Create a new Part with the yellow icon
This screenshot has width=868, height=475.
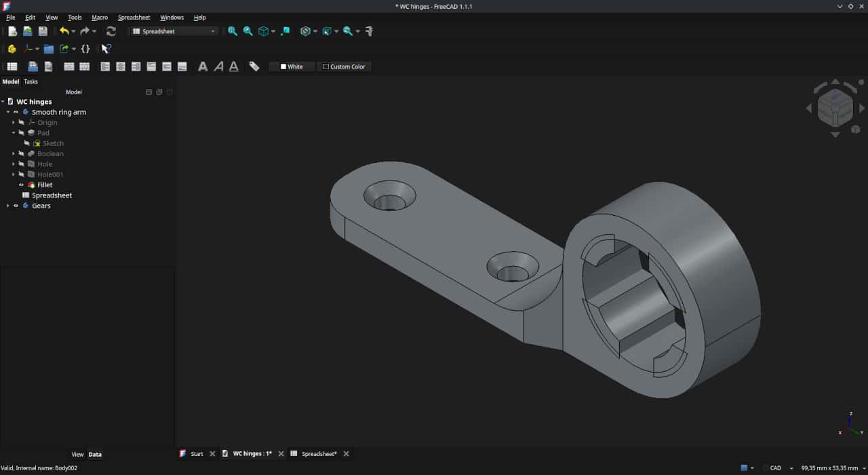pyautogui.click(x=12, y=49)
